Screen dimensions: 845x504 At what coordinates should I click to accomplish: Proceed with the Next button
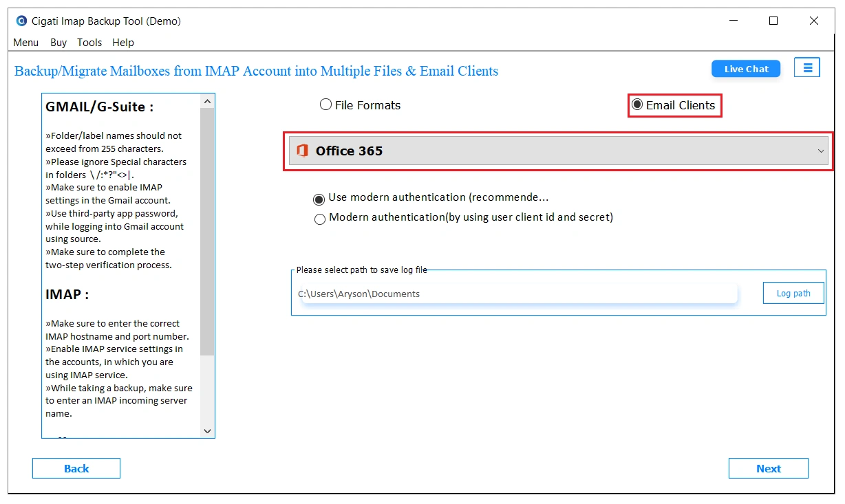[x=769, y=468]
